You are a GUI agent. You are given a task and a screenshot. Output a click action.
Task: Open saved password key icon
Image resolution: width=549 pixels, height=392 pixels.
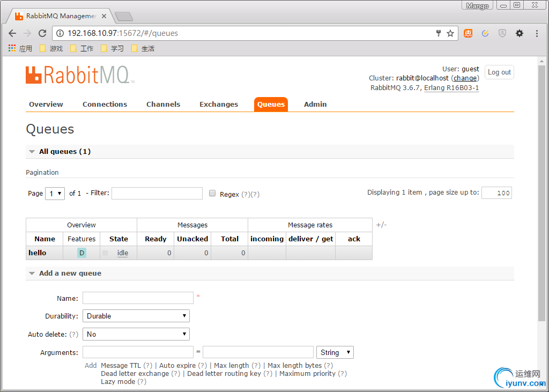click(439, 33)
